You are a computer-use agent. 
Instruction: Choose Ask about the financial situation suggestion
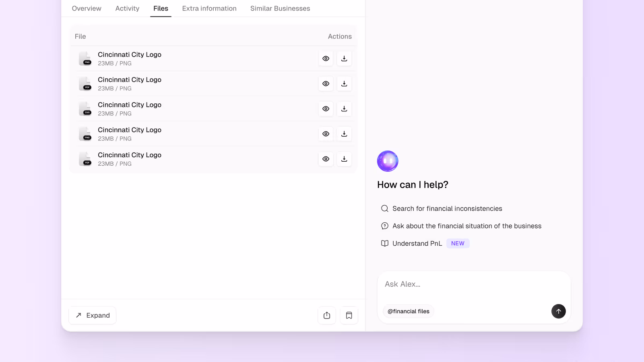(x=461, y=226)
